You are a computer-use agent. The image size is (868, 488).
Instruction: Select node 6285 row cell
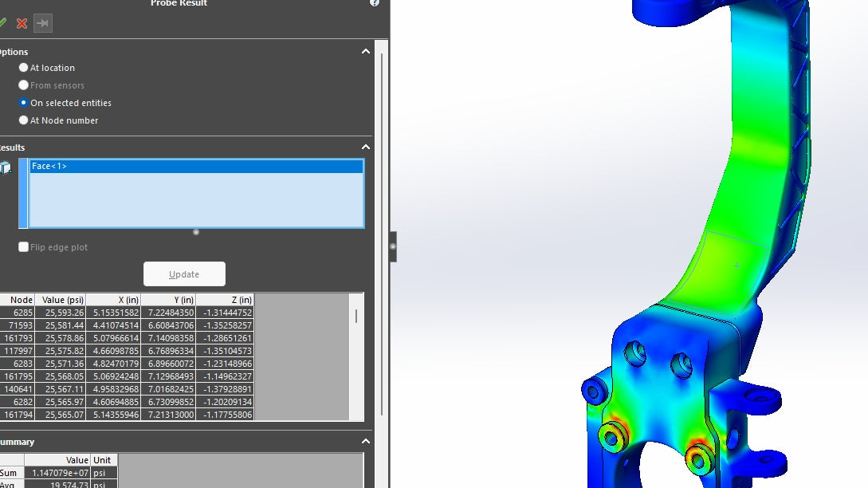click(x=18, y=313)
